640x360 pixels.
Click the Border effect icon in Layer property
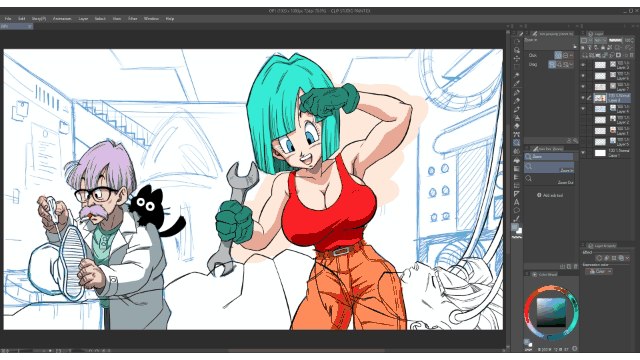tap(599, 258)
